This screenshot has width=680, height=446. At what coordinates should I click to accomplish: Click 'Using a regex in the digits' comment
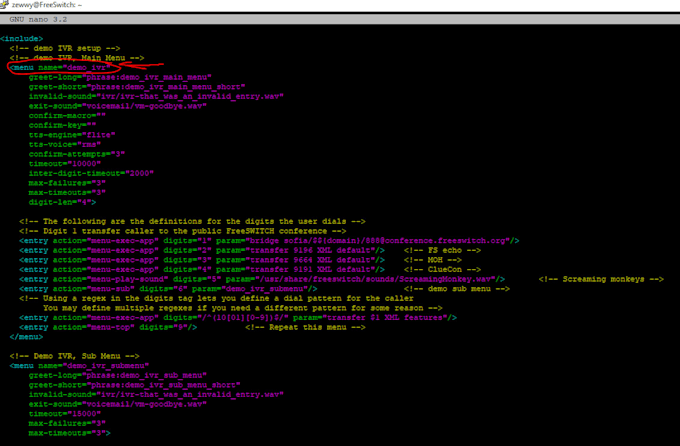tap(216, 298)
